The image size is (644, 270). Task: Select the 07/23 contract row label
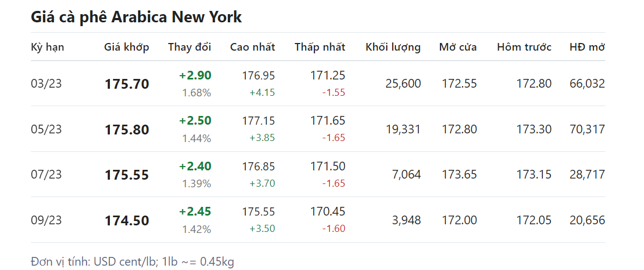pyautogui.click(x=46, y=175)
